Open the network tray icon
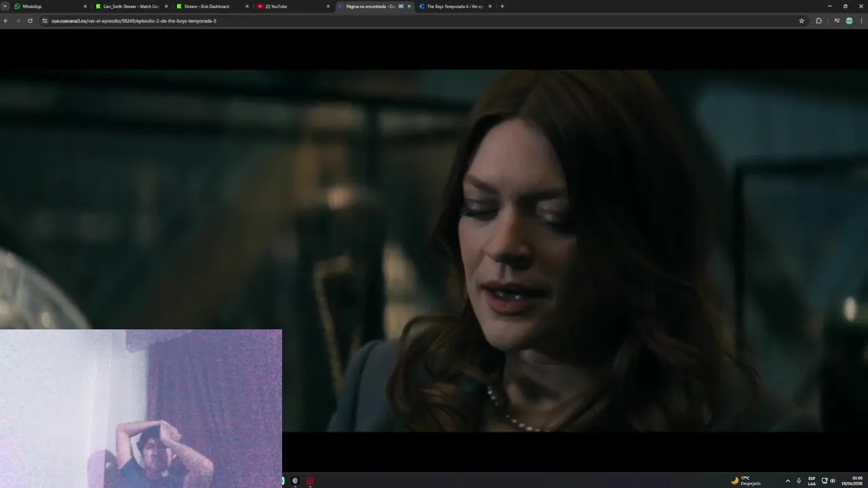 click(x=825, y=481)
